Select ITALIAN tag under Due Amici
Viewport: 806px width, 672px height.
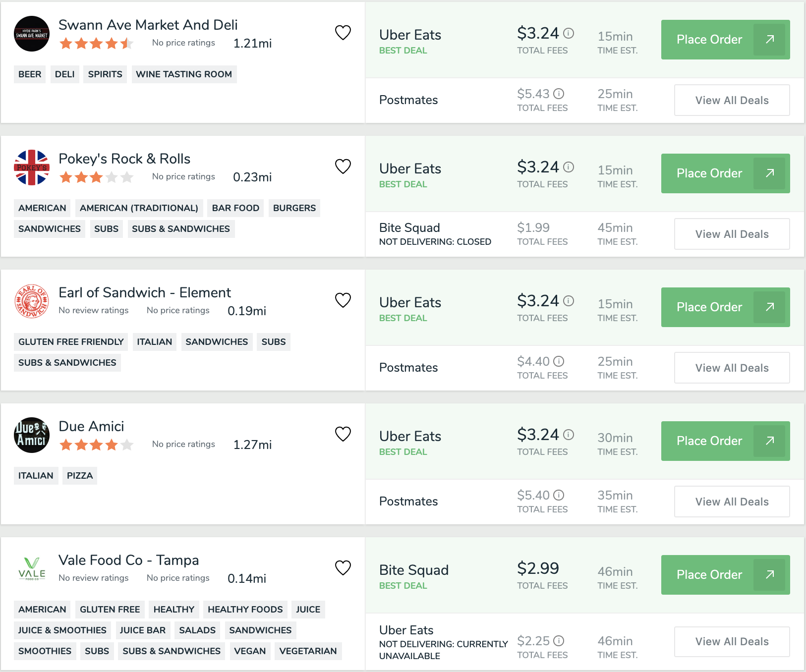(x=36, y=476)
